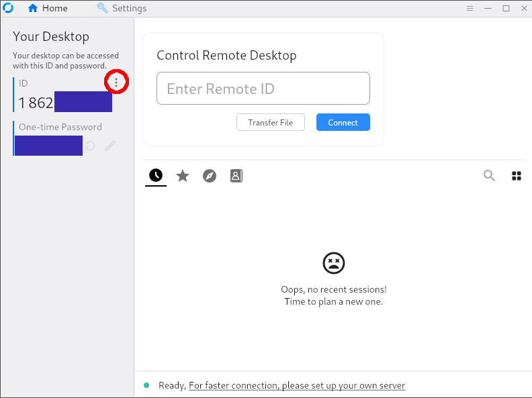This screenshot has height=398, width=532.
Task: Maximize the RustDesk window
Action: point(506,8)
